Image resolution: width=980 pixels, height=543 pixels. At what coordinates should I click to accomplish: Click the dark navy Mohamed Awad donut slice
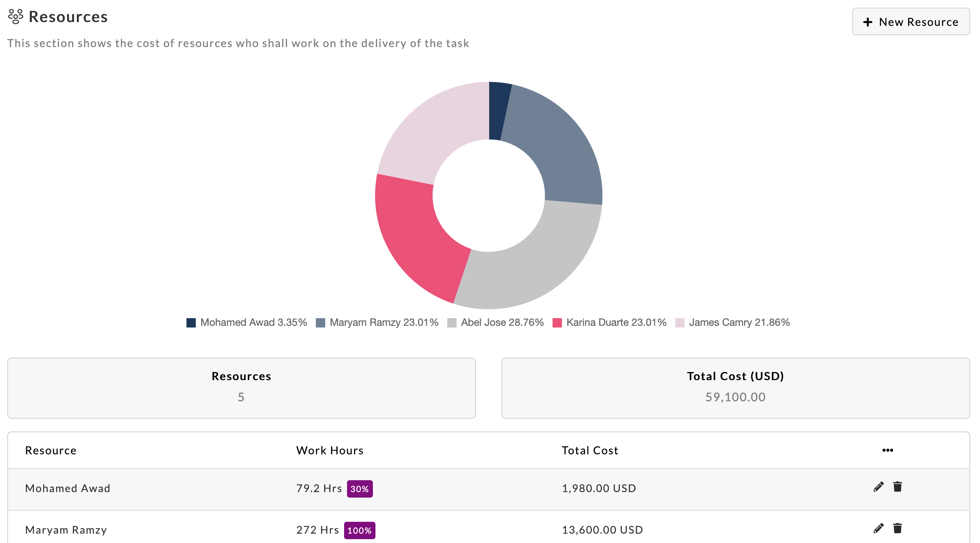(x=498, y=110)
